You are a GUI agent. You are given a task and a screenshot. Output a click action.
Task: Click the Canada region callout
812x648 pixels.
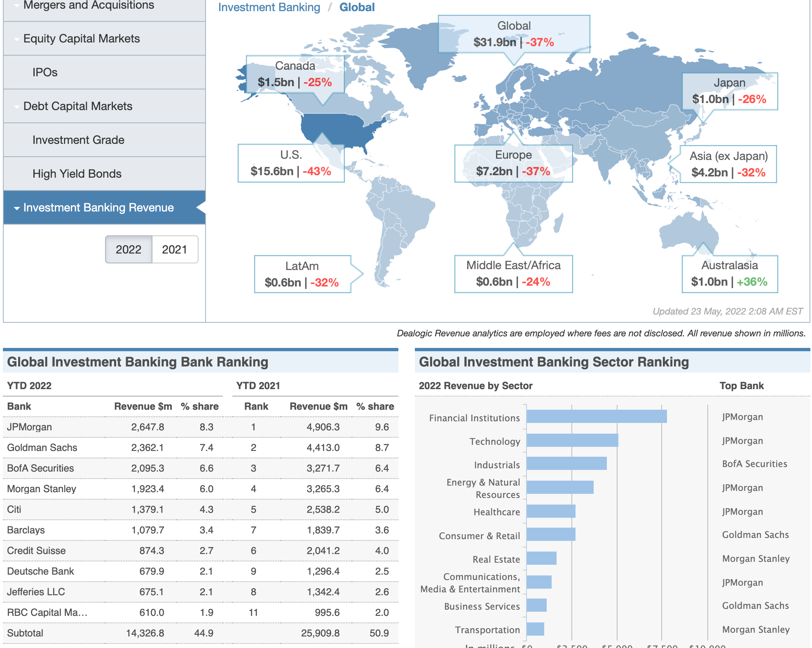coord(295,75)
